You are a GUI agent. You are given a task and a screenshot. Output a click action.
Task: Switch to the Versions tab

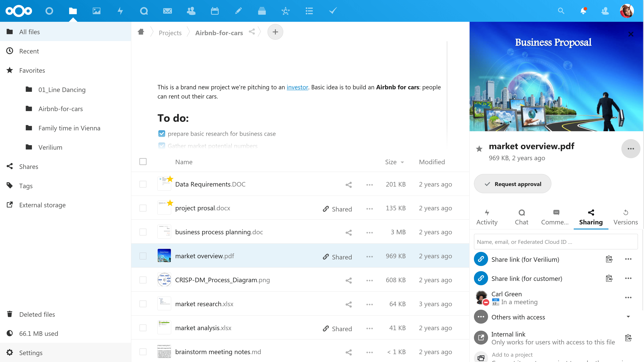click(626, 217)
